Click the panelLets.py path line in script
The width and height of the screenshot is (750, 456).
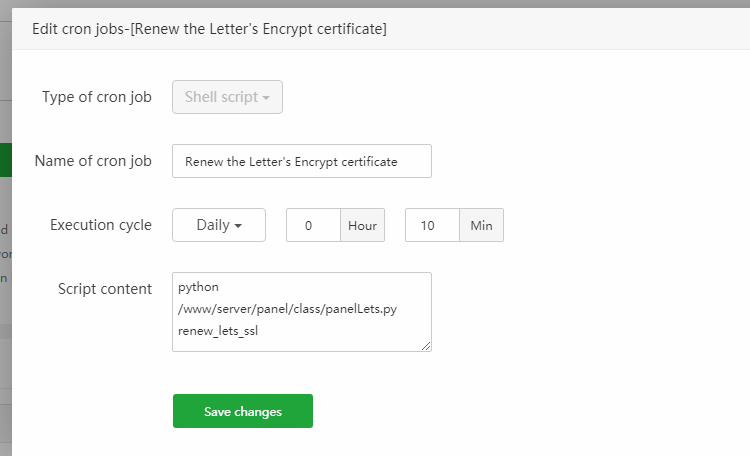(287, 309)
